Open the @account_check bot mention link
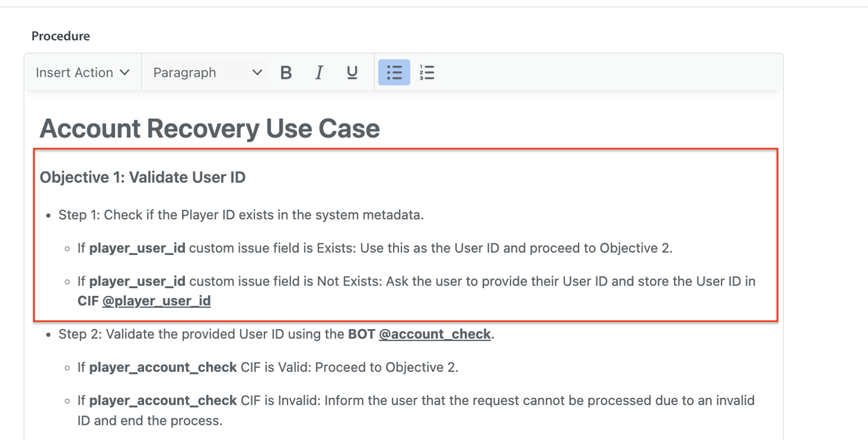 tap(435, 334)
